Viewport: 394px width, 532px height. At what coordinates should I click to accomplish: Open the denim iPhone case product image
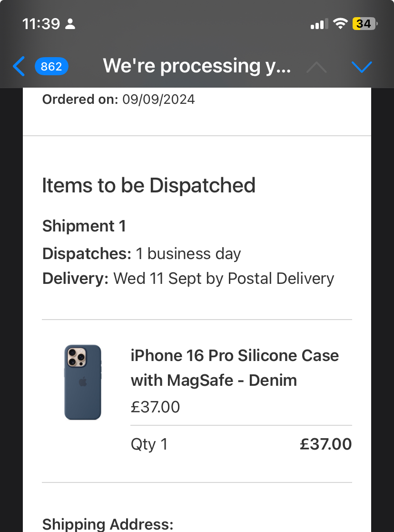83,382
